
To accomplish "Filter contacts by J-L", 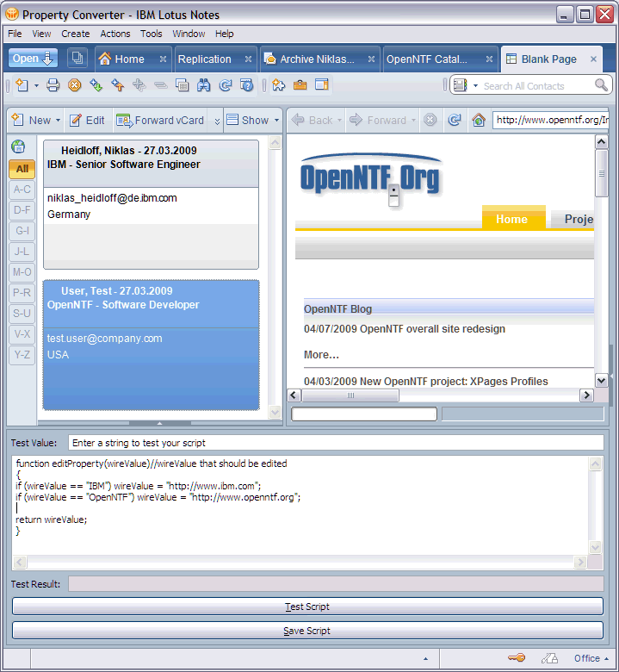I will tap(22, 252).
